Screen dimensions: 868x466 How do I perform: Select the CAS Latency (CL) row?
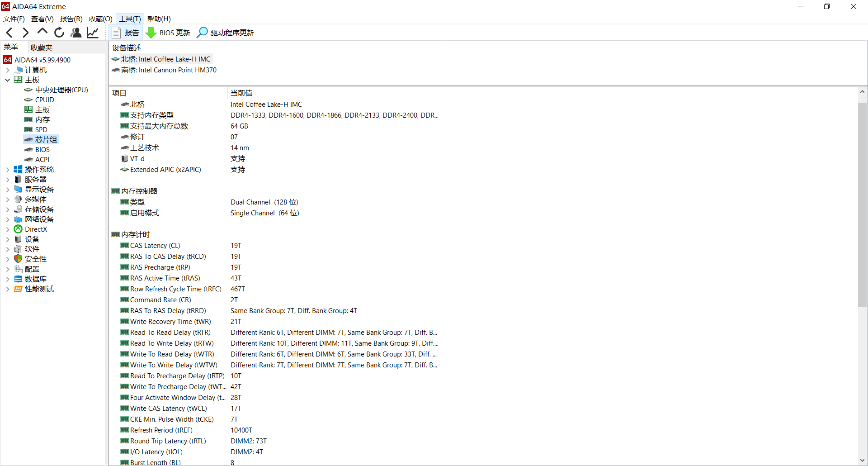[x=275, y=246]
